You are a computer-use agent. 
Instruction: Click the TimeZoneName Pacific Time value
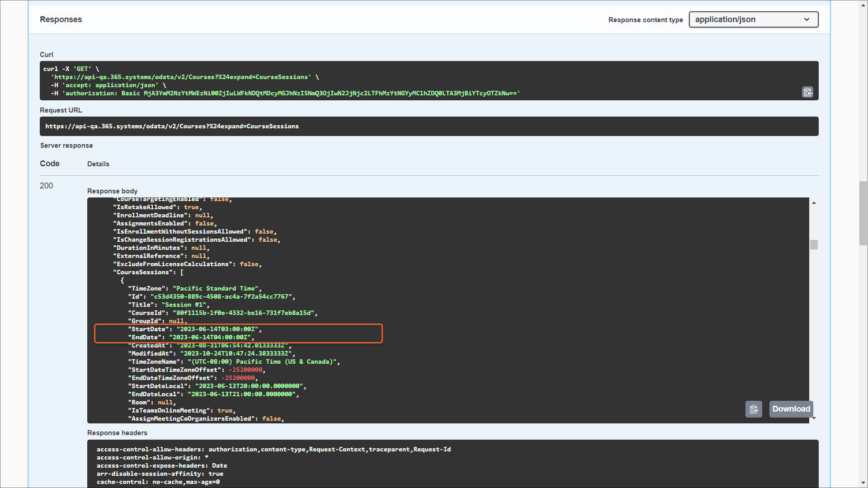click(x=262, y=362)
